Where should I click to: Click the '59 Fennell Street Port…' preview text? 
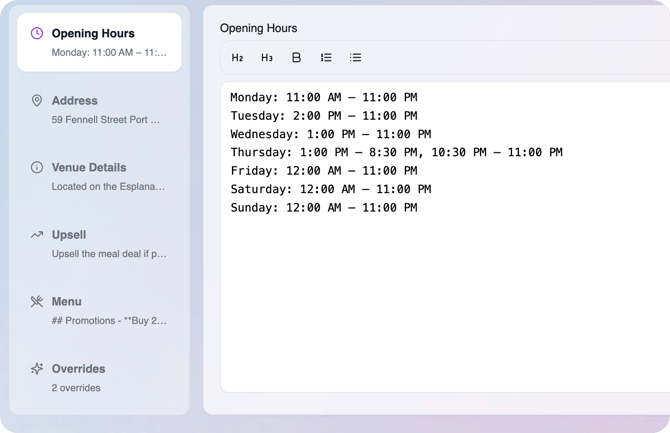(106, 120)
